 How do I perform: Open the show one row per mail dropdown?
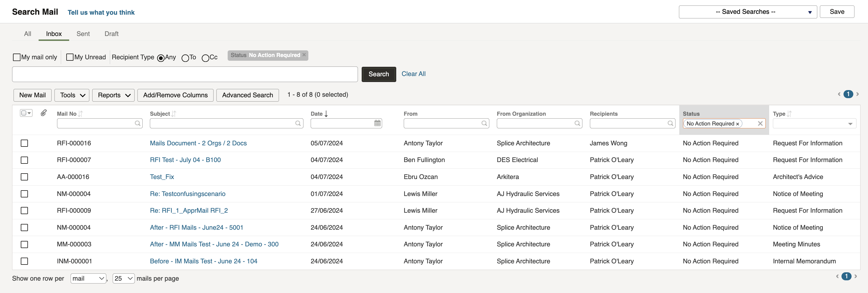click(88, 279)
